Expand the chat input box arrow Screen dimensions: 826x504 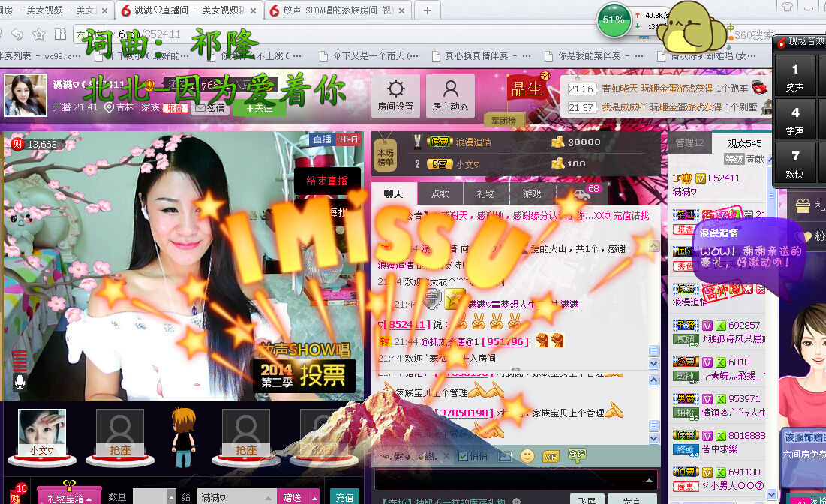649,480
